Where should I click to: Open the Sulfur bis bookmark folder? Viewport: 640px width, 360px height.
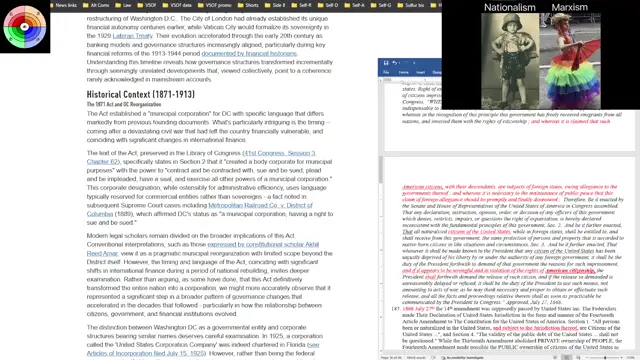[x=411, y=5]
